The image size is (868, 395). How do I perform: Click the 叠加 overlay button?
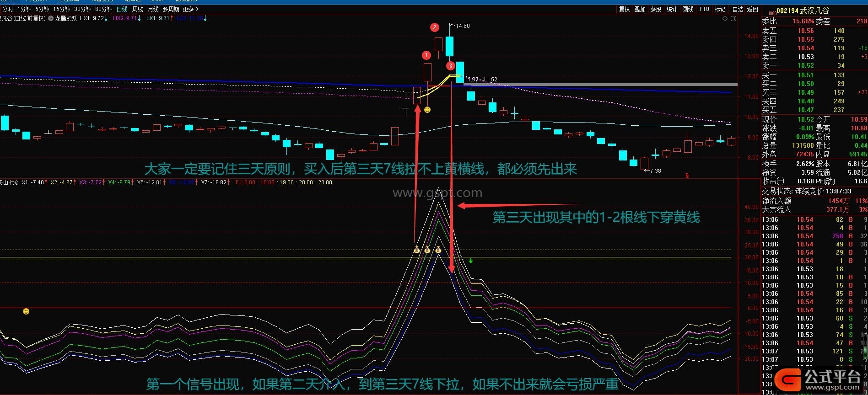point(640,9)
